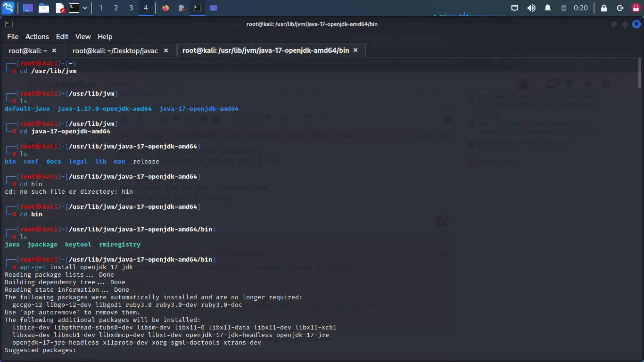The width and height of the screenshot is (644, 362).
Task: Select workspace 4 in the panel
Action: 146,8
